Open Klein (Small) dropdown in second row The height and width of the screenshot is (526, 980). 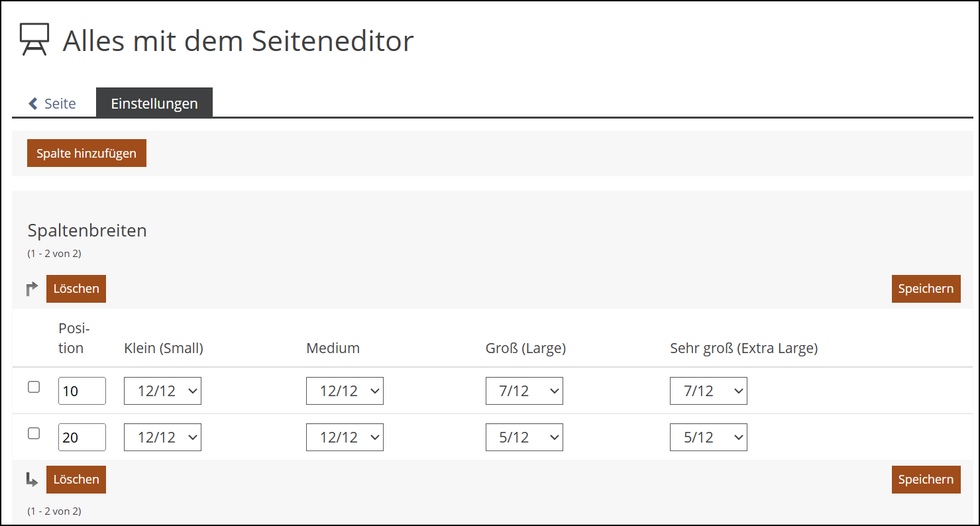(x=162, y=437)
